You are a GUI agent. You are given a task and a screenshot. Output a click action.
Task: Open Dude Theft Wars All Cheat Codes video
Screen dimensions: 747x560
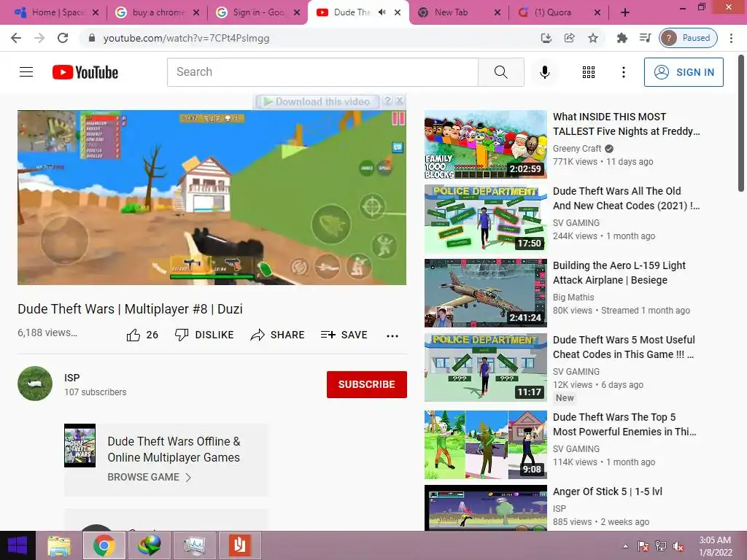click(626, 198)
